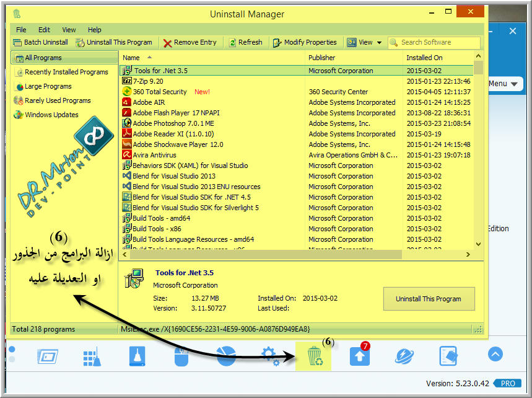Click the gears settings icon in bottom bar
Image resolution: width=532 pixels, height=398 pixels.
[270, 356]
